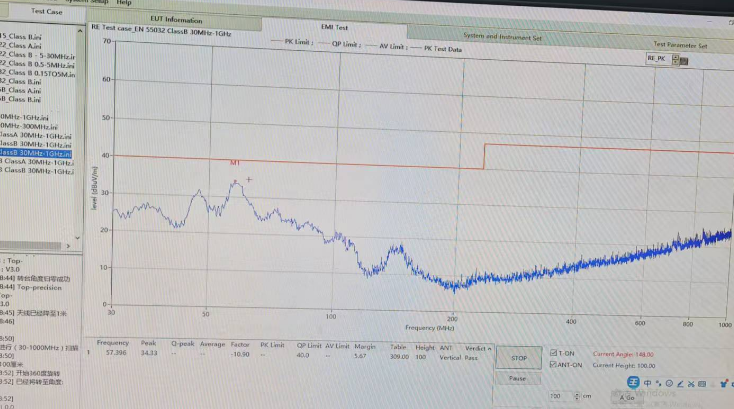
Task: Open the RE_PK trace selector
Action: (659, 58)
